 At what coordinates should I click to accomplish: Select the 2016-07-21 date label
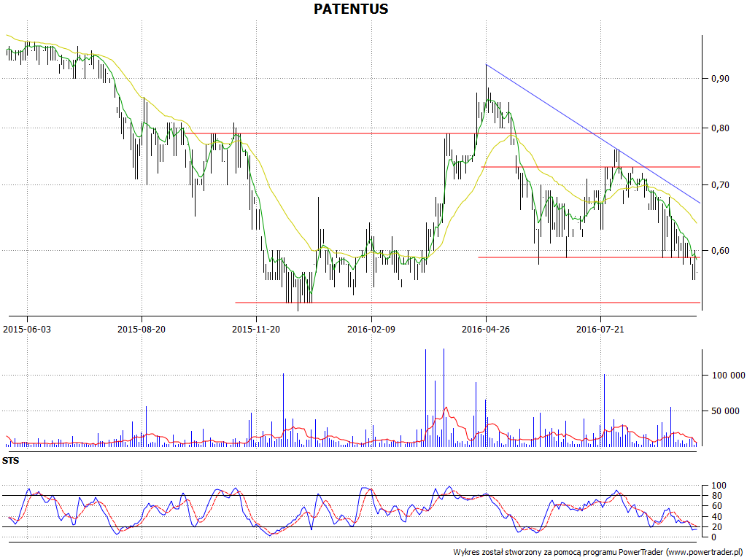600,329
